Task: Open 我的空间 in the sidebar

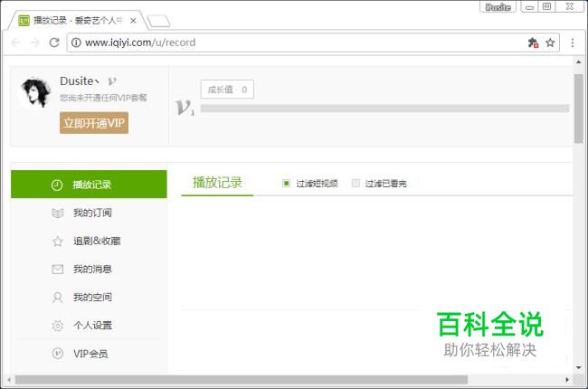Action: point(89,297)
